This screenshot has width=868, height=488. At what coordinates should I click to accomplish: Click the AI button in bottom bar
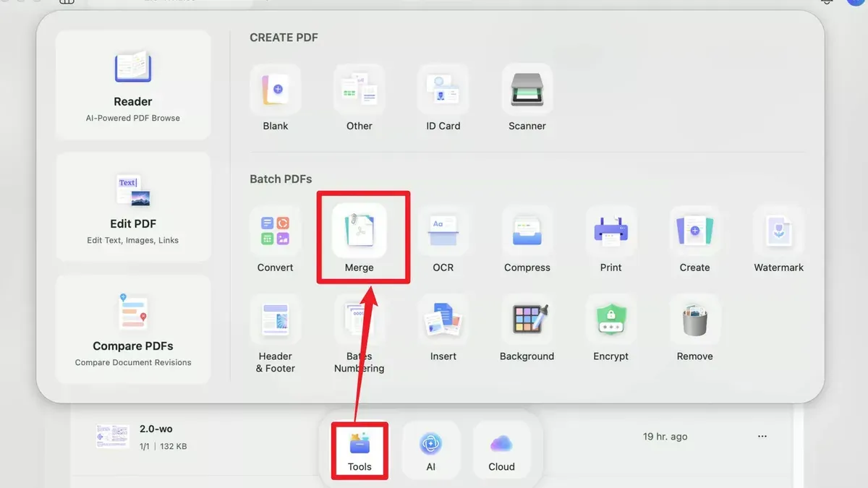431,450
